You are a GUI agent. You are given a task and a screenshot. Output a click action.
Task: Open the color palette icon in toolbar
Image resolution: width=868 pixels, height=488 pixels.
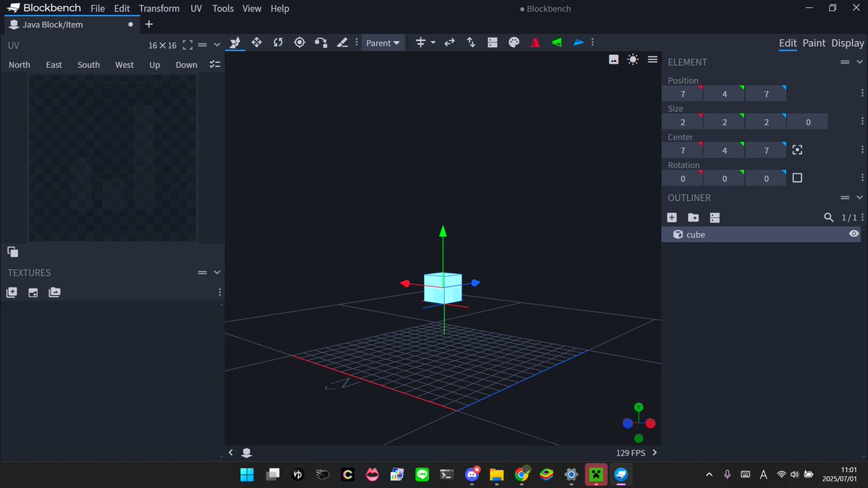514,43
